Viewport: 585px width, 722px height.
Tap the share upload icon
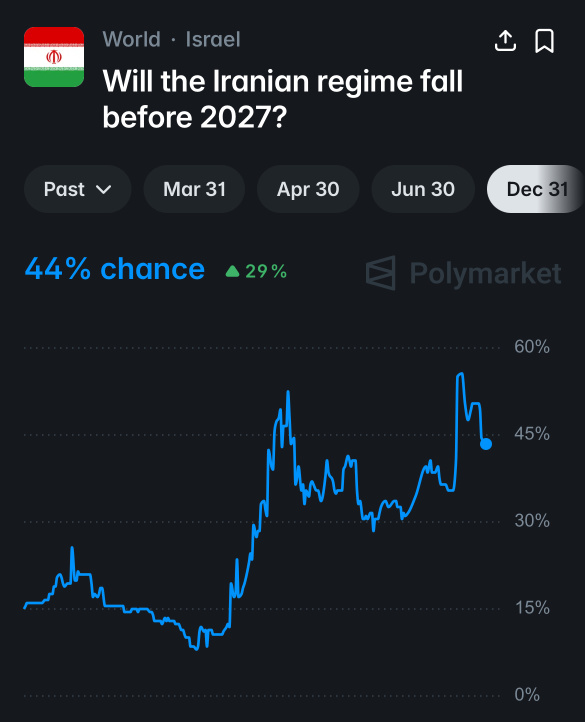tap(505, 41)
